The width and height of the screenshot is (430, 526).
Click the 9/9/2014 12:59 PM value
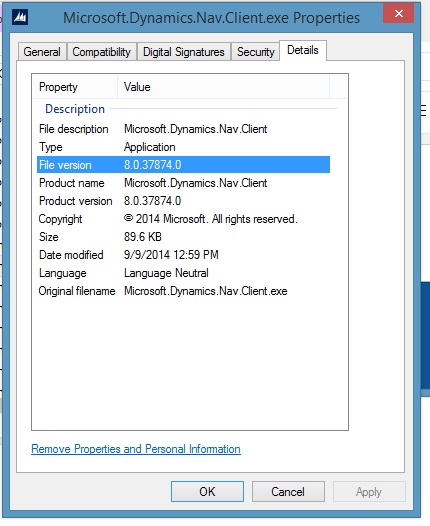click(x=171, y=255)
